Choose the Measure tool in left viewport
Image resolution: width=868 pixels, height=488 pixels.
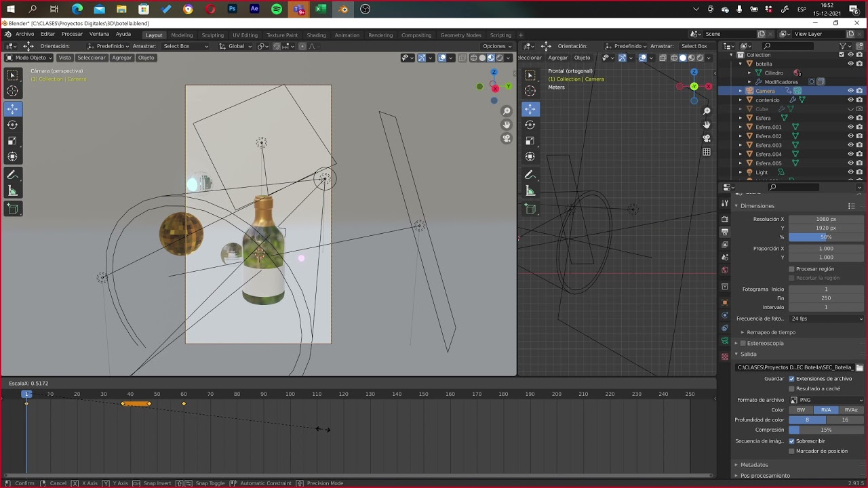pyautogui.click(x=12, y=191)
